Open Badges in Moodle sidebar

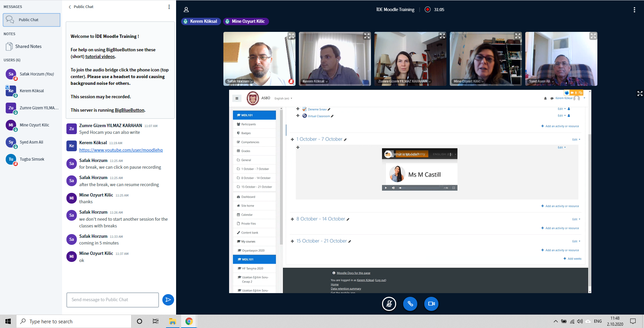(x=254, y=133)
